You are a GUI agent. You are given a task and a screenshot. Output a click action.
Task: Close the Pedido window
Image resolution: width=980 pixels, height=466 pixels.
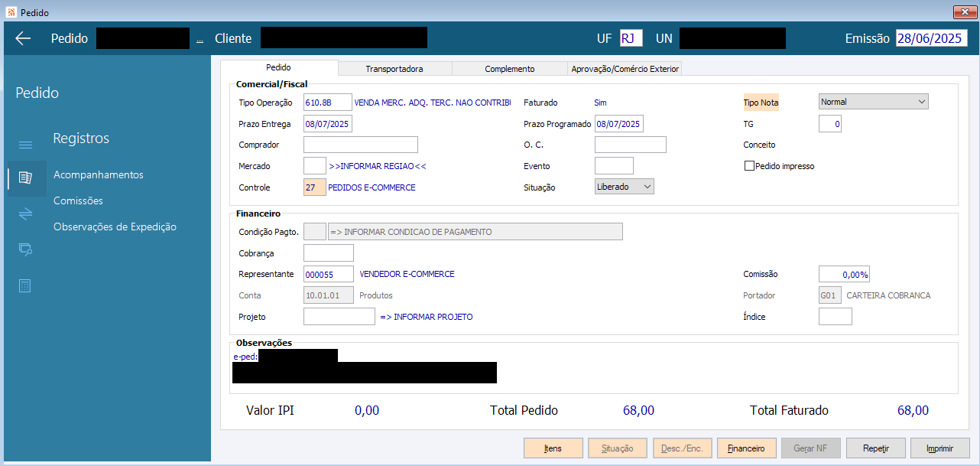coord(964,12)
